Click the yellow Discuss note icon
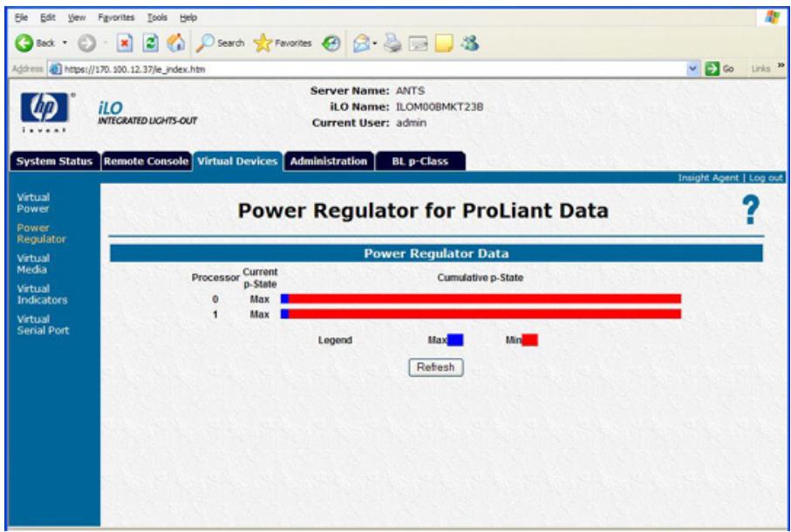The image size is (791, 532). point(444,44)
